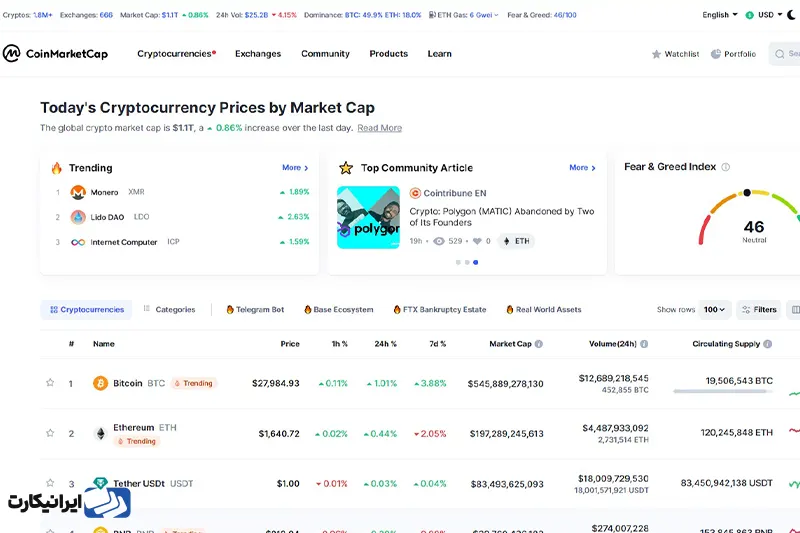Click Bitcoin volume $12,689,218,545
The height and width of the screenshot is (533, 800).
tap(613, 378)
